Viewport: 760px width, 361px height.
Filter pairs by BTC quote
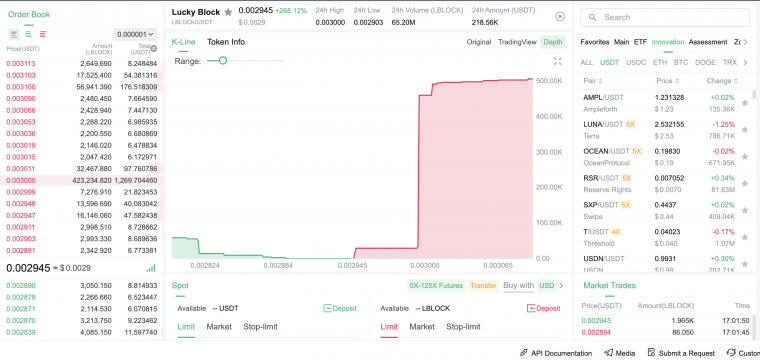681,63
